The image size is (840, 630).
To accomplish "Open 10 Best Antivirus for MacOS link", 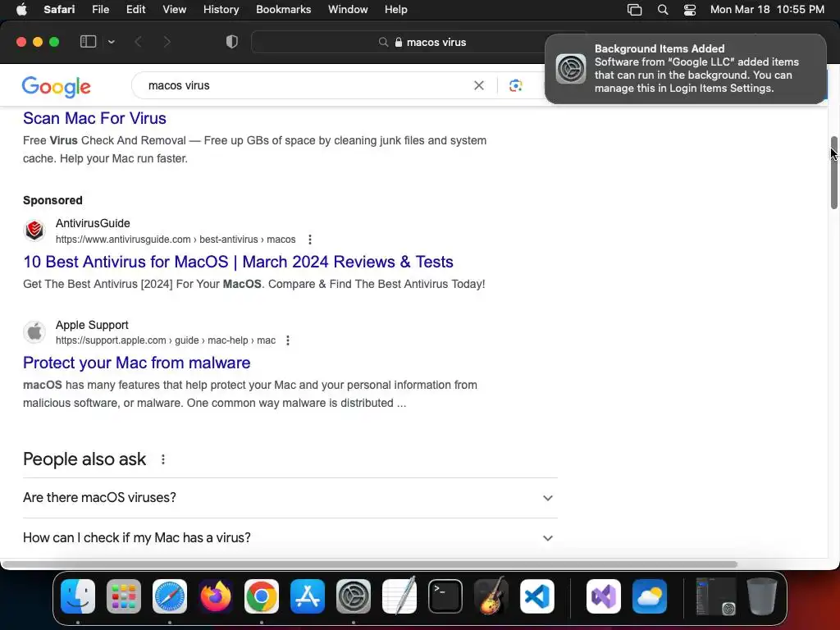I will pyautogui.click(x=239, y=262).
